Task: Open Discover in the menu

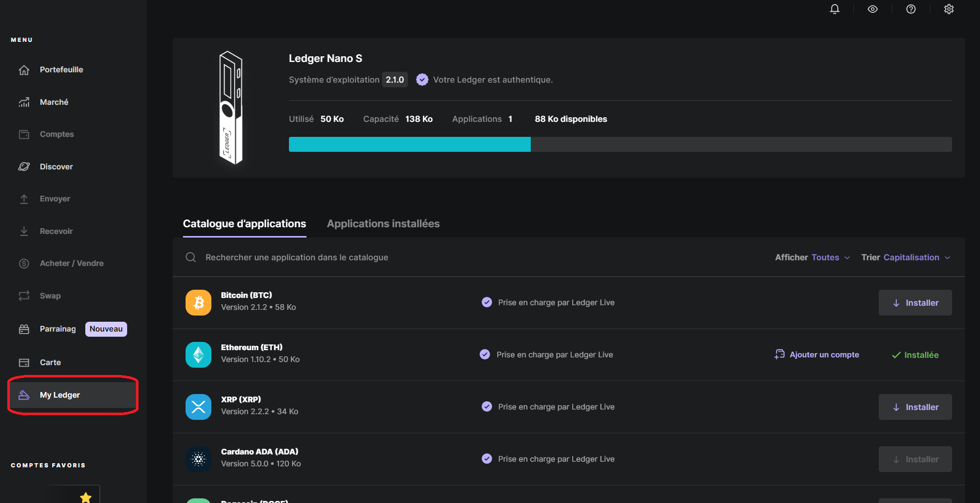Action: tap(56, 167)
